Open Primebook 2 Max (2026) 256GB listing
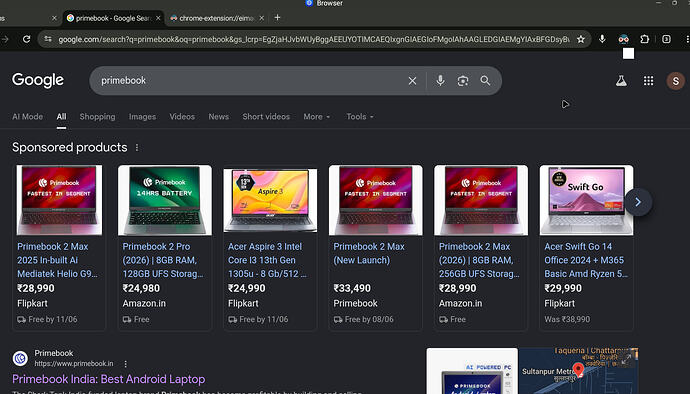Image resolution: width=690 pixels, height=394 pixels. click(x=479, y=260)
